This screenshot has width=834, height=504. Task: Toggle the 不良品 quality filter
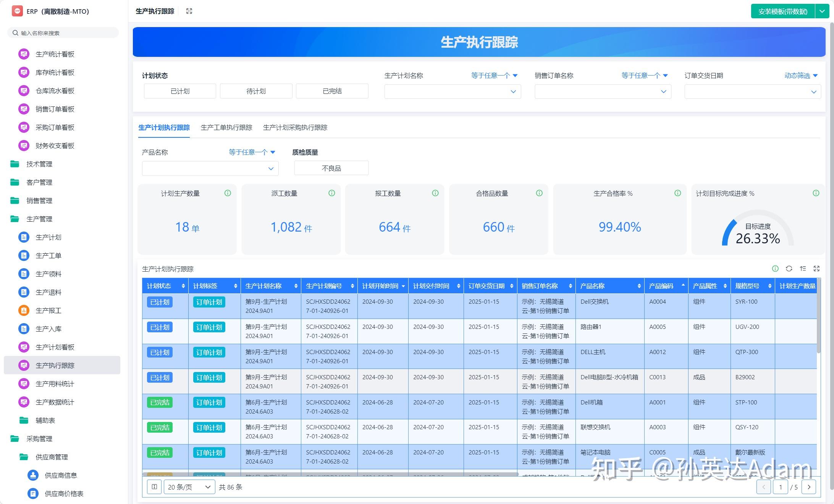click(331, 168)
